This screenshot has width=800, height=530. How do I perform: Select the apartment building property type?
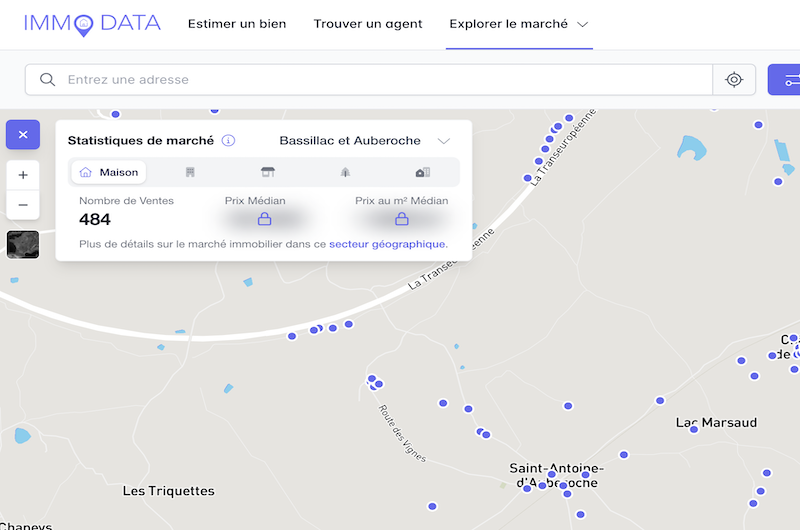[x=190, y=172]
